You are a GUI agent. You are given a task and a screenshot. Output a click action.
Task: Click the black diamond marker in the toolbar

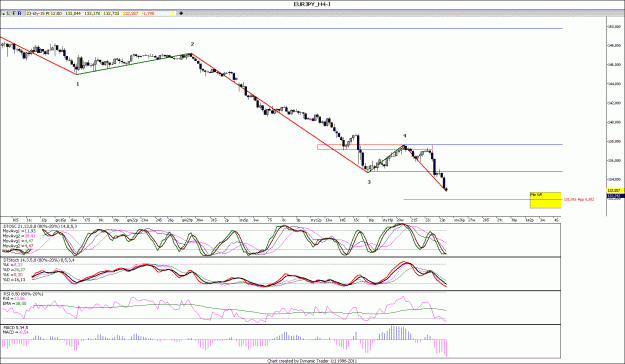(181, 13)
